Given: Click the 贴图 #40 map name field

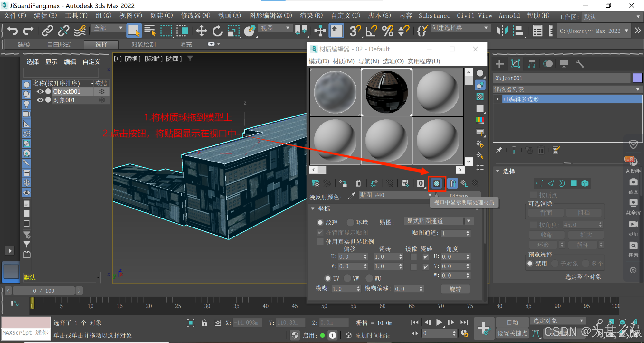Looking at the screenshot, I should click(x=396, y=195).
